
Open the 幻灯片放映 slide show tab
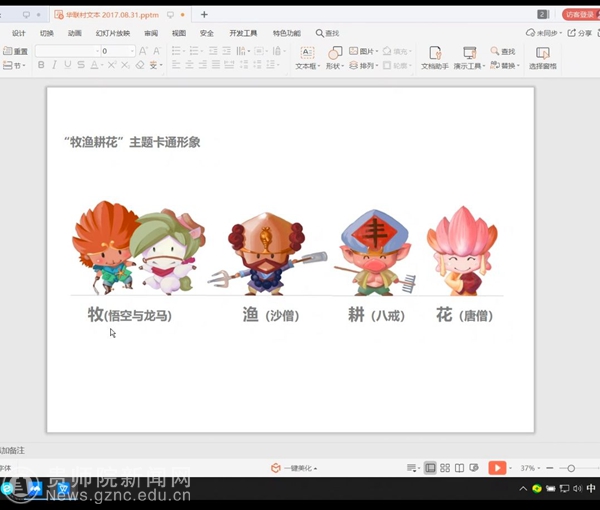(113, 33)
